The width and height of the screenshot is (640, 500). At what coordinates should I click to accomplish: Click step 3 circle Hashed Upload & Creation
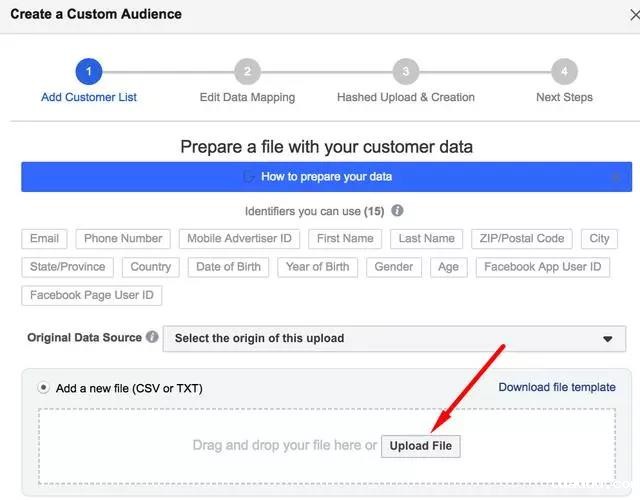point(405,72)
